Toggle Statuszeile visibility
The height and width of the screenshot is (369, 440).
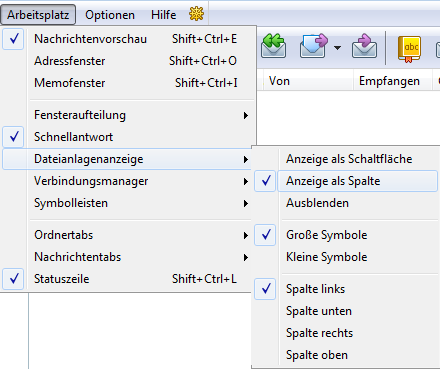pos(129,279)
